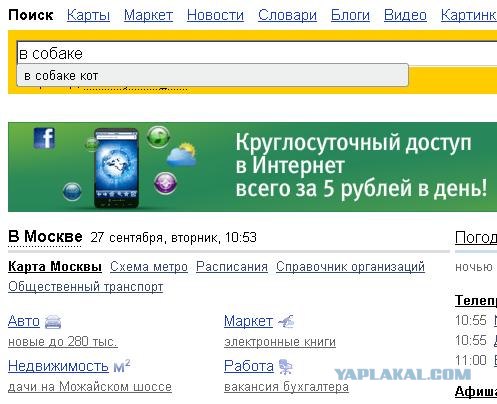Open the banner text 'Круглосуточный доступ в Интернет'
The image size is (497, 404).
(353, 154)
